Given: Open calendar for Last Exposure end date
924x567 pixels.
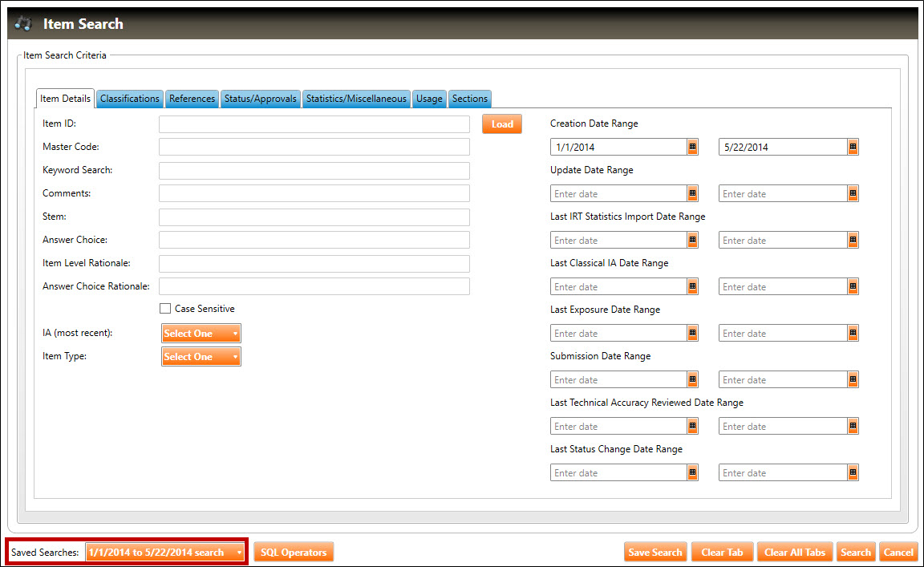Looking at the screenshot, I should (x=853, y=333).
